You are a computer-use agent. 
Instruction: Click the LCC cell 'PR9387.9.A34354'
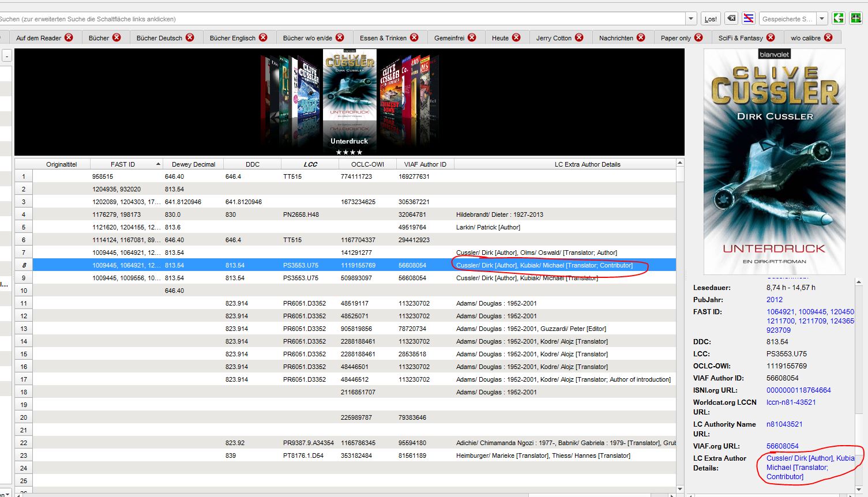click(x=310, y=443)
